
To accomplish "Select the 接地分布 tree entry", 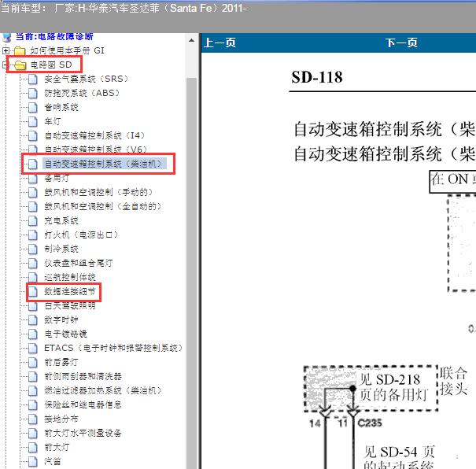I will 61,419.
